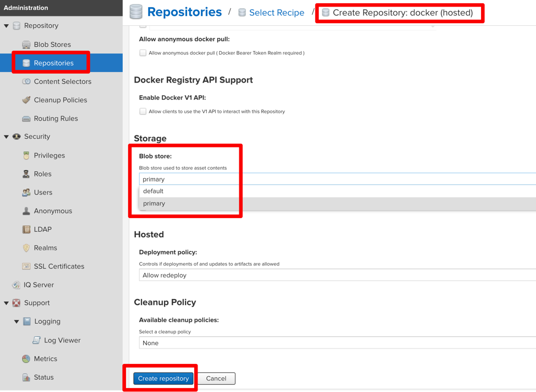The height and width of the screenshot is (392, 536).
Task: Click the LDAP book icon
Action: (x=26, y=229)
